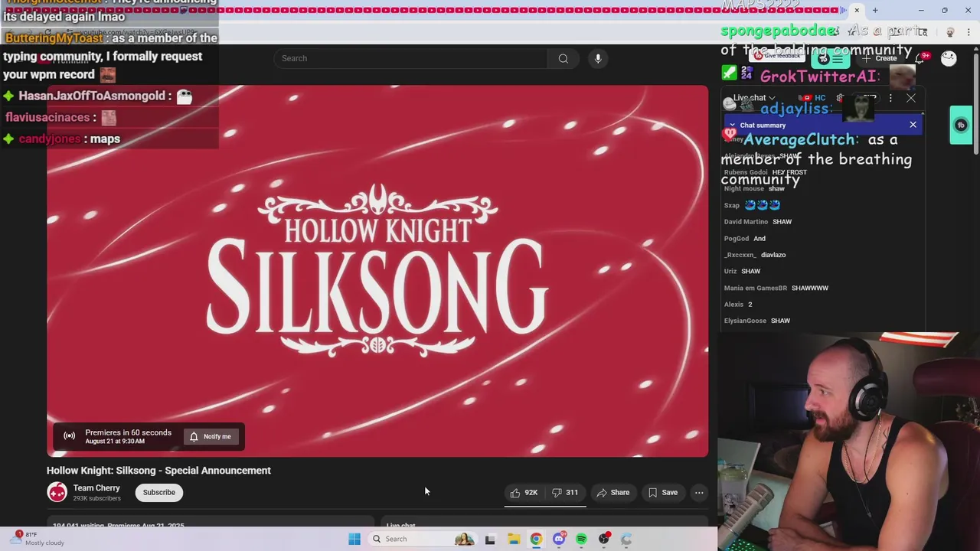Click the Silksong premiere video player

pyautogui.click(x=377, y=271)
